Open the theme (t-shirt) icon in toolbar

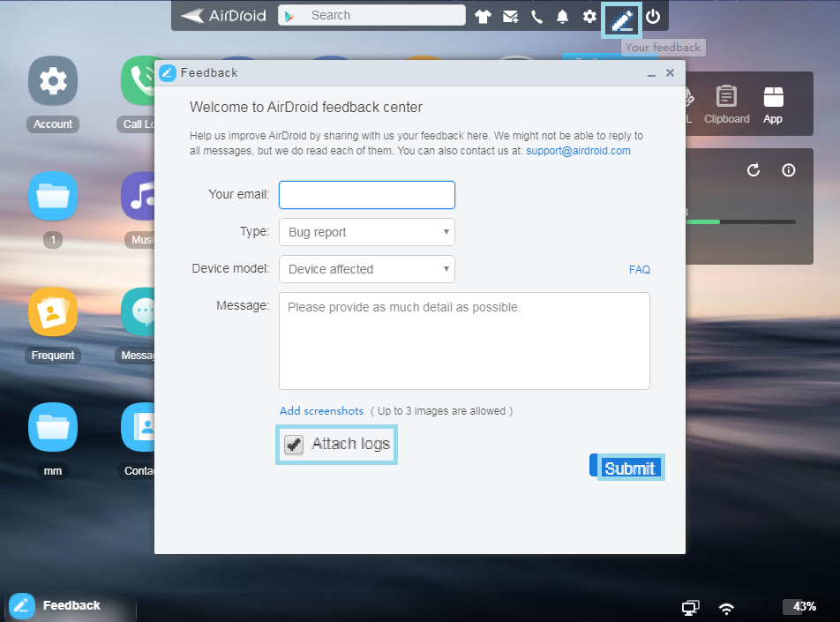(483, 16)
